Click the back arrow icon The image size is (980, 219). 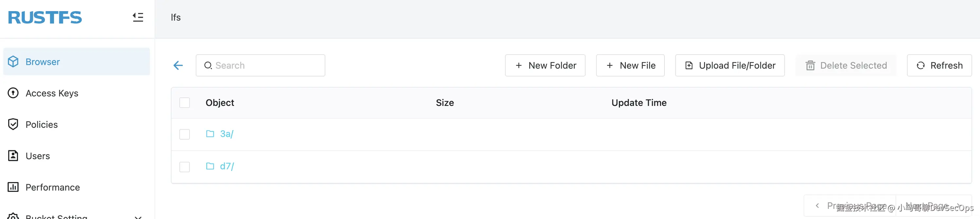point(178,65)
